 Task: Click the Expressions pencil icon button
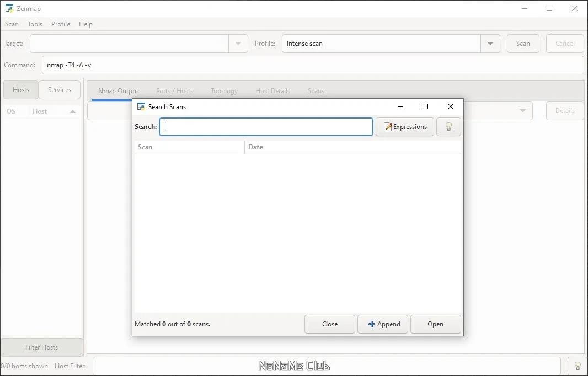click(405, 127)
